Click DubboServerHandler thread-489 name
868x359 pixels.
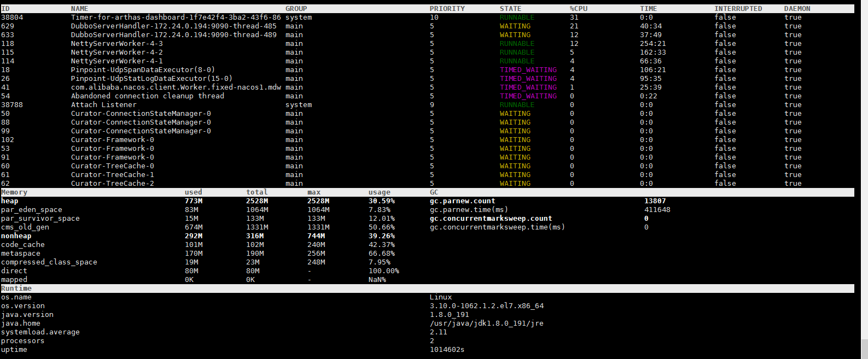click(173, 35)
